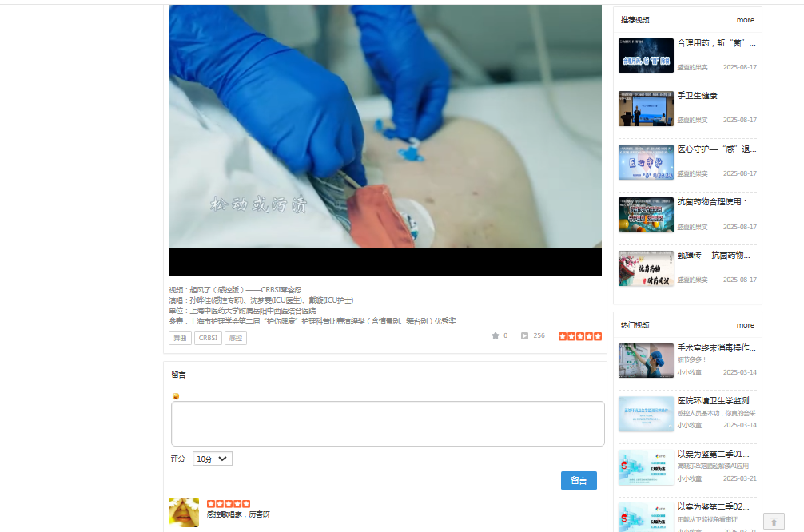Submit comment with the 留言 button
The height and width of the screenshot is (532, 804).
coord(579,480)
